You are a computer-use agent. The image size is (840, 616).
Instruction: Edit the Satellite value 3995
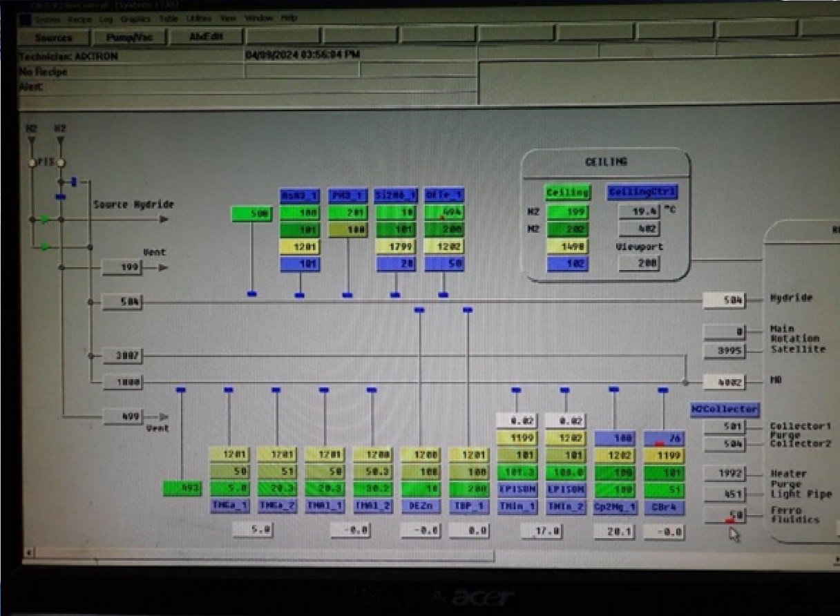(725, 351)
